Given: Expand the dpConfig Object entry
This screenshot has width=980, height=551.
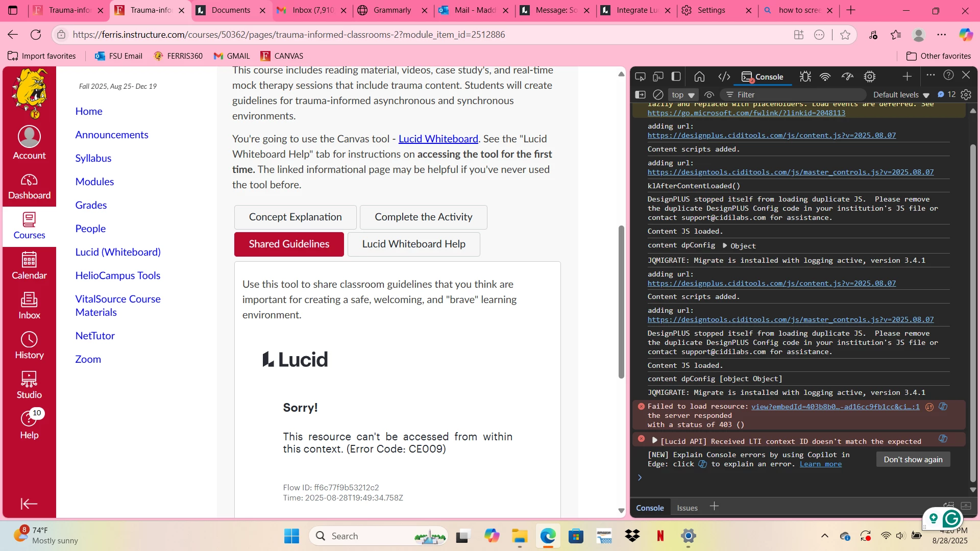Looking at the screenshot, I should (725, 245).
